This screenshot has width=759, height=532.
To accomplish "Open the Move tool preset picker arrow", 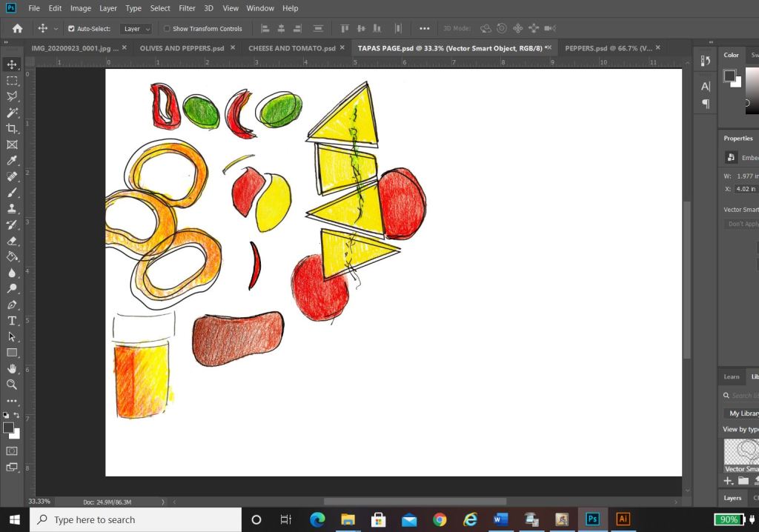I will pyautogui.click(x=56, y=29).
